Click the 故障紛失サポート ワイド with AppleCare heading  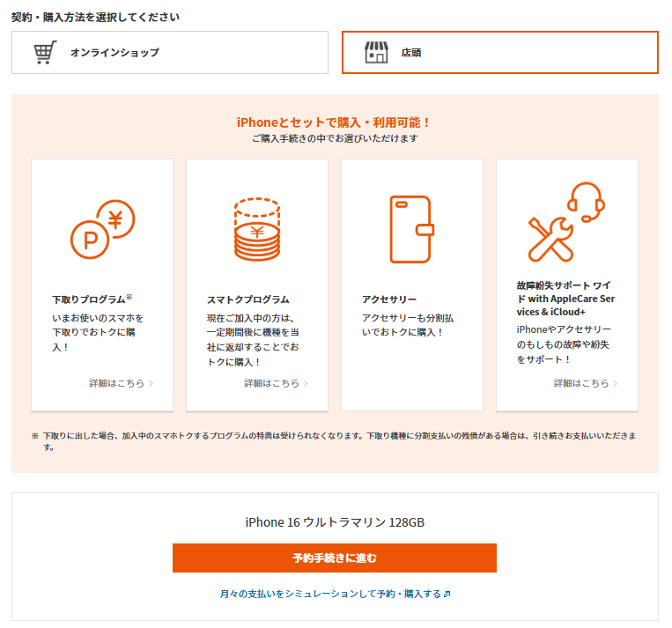[565, 299]
